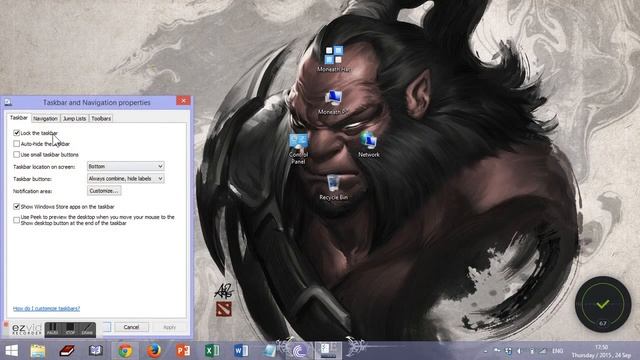This screenshot has height=360, width=640.
Task: Open the Moneath Har desktop icon
Action: click(x=334, y=59)
